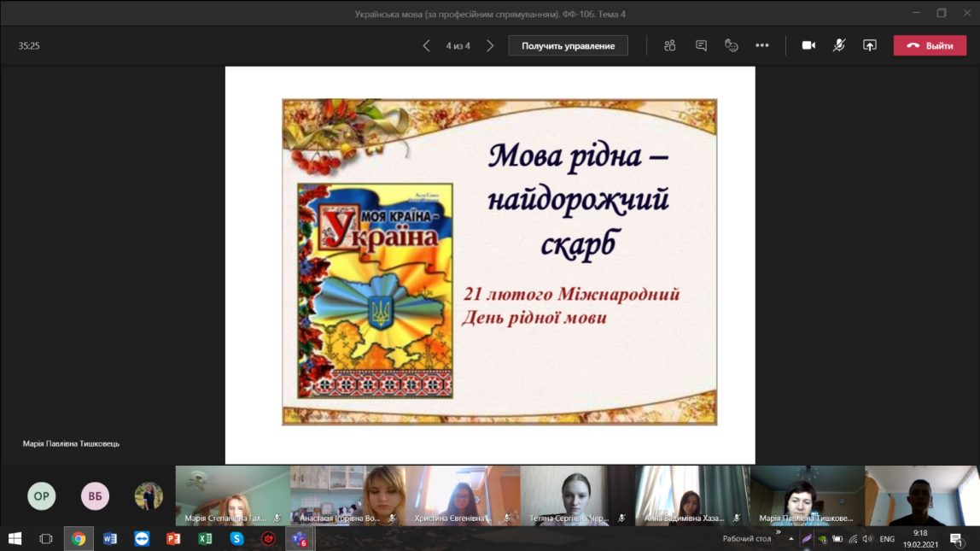Show the meeting participants panel
This screenshot has width=980, height=551.
670,45
